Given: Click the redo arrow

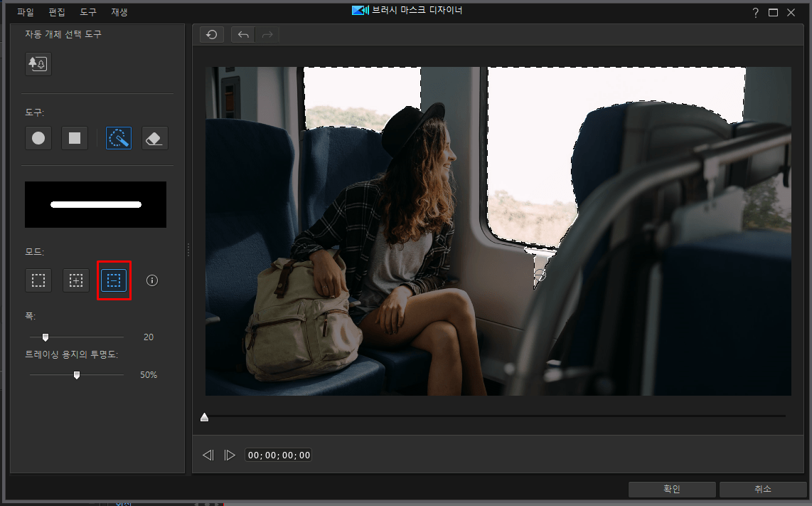Looking at the screenshot, I should pyautogui.click(x=267, y=35).
